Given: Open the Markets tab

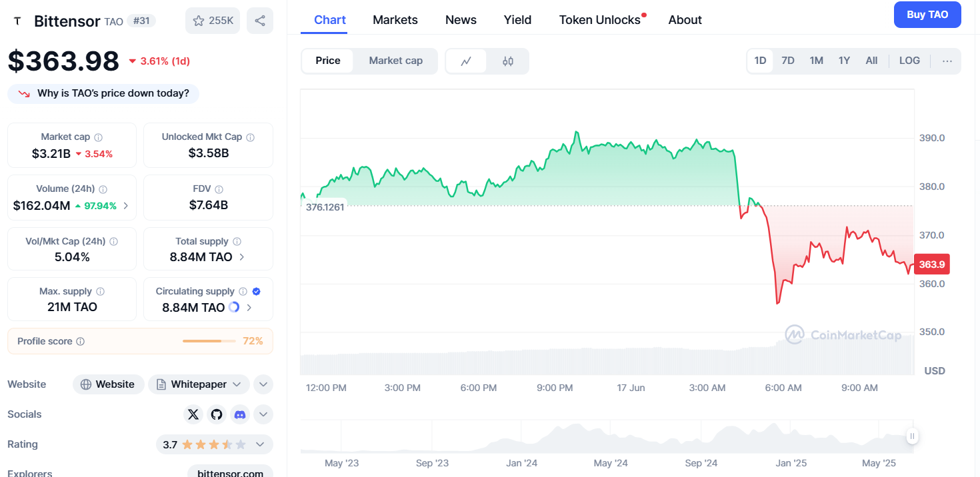Looking at the screenshot, I should pos(395,20).
